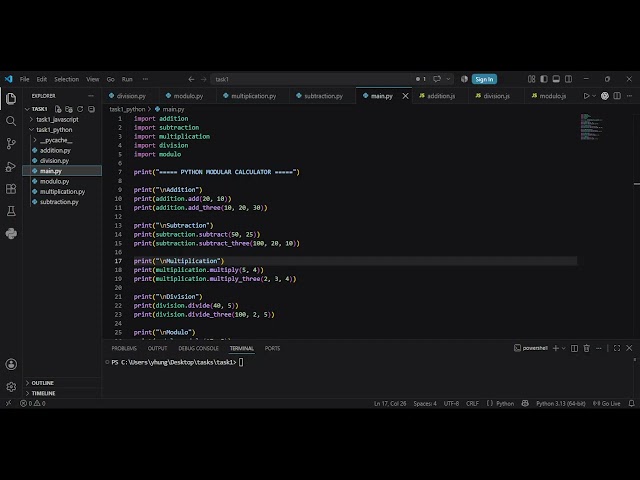
Task: Open the run button dropdown arrow
Action: pyautogui.click(x=594, y=96)
